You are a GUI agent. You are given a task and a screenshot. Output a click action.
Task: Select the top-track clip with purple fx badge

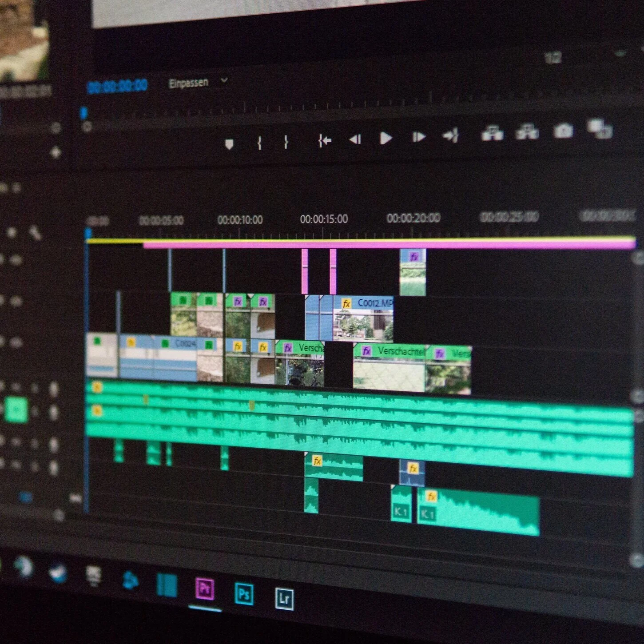coord(413,272)
